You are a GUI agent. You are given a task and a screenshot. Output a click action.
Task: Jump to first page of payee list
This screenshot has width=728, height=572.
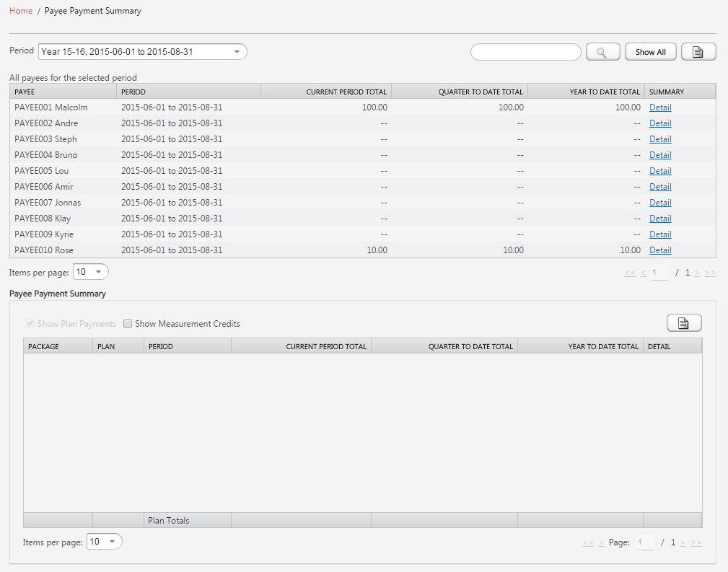point(630,273)
